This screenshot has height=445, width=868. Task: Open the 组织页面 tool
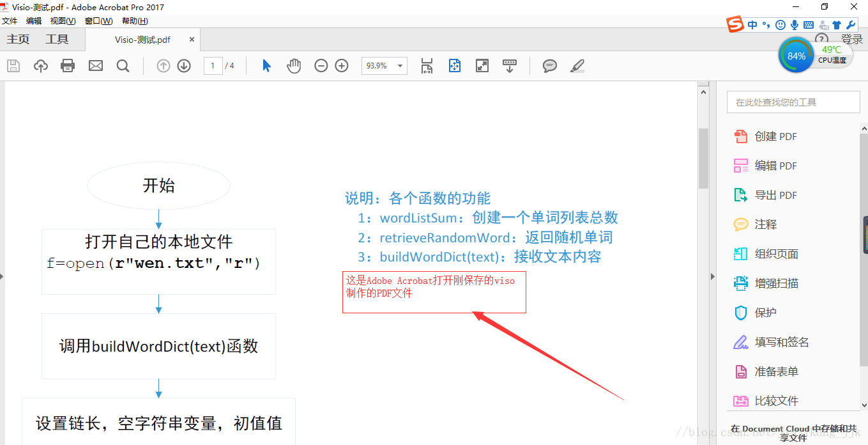click(x=777, y=254)
